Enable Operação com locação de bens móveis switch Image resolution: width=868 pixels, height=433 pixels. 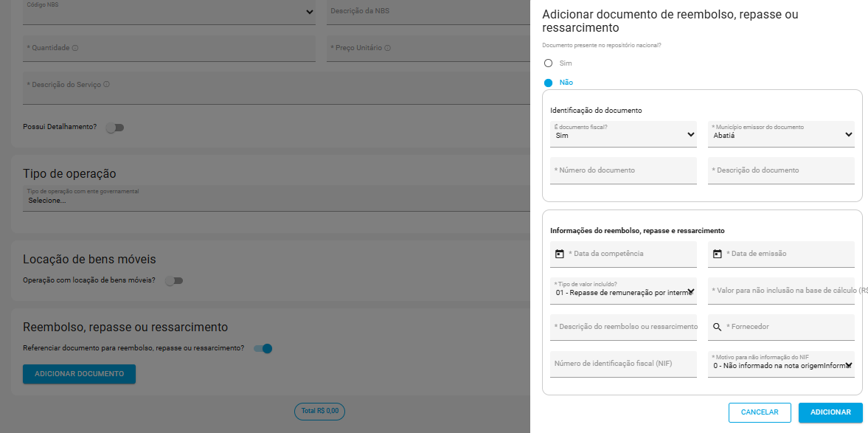(174, 281)
